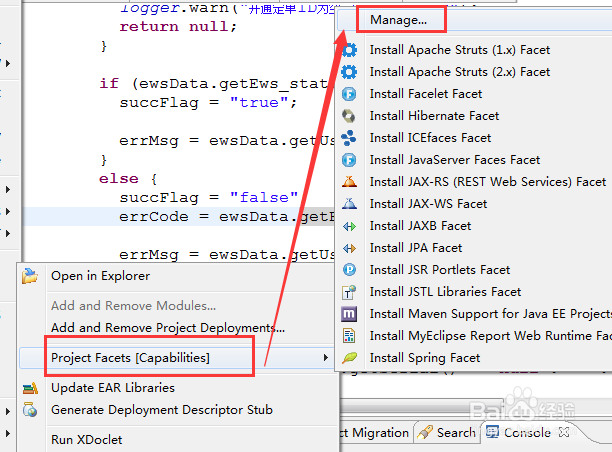
Task: Select Install JSR Portlets Facet
Action: (440, 270)
